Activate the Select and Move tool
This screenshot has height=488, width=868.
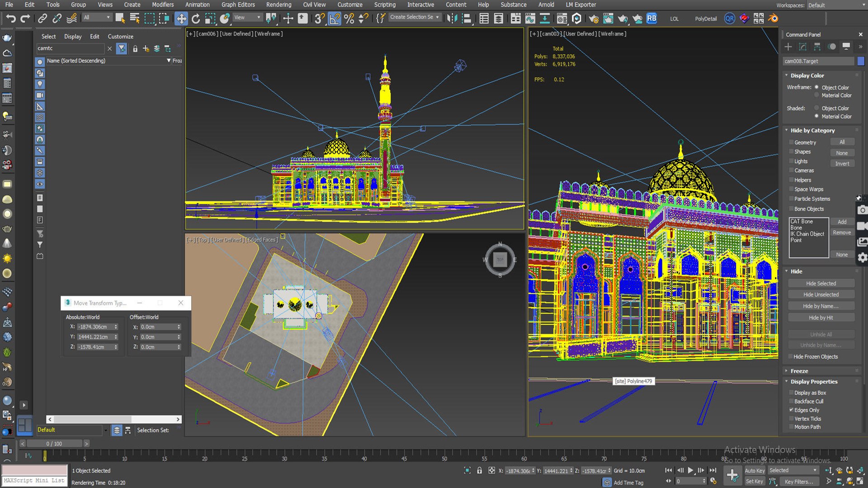tap(181, 19)
